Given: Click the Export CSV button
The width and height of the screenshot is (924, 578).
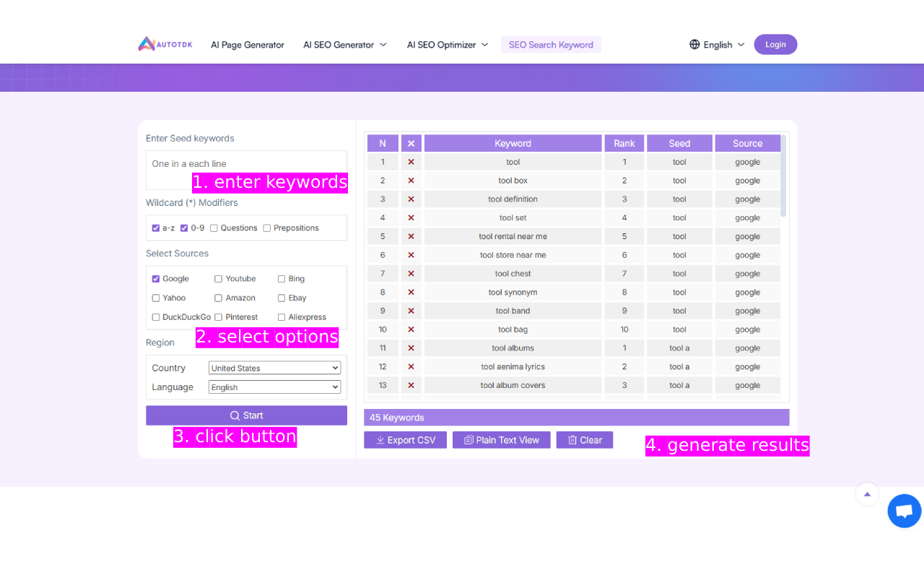Looking at the screenshot, I should point(405,440).
